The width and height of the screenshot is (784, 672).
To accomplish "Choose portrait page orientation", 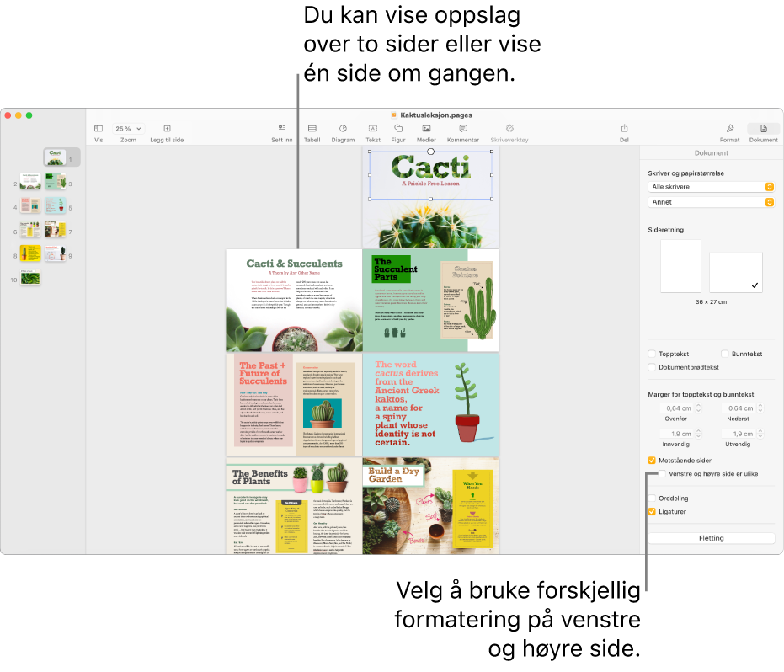I will 680,266.
